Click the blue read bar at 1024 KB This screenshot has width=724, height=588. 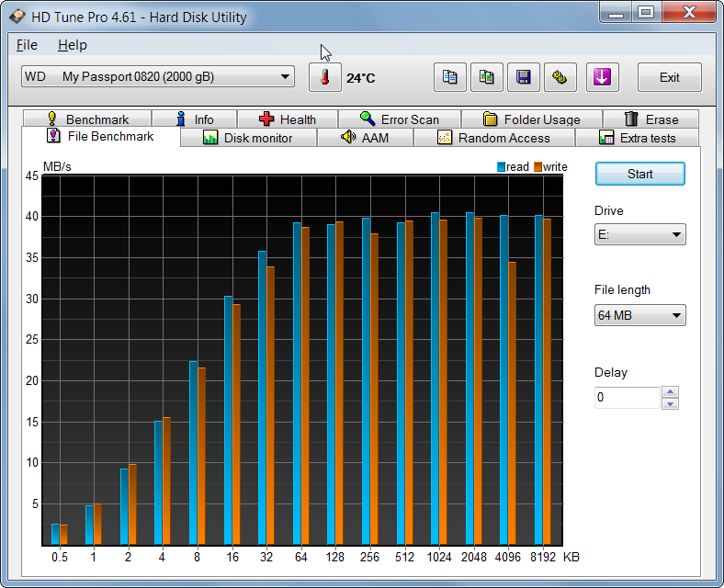435,379
